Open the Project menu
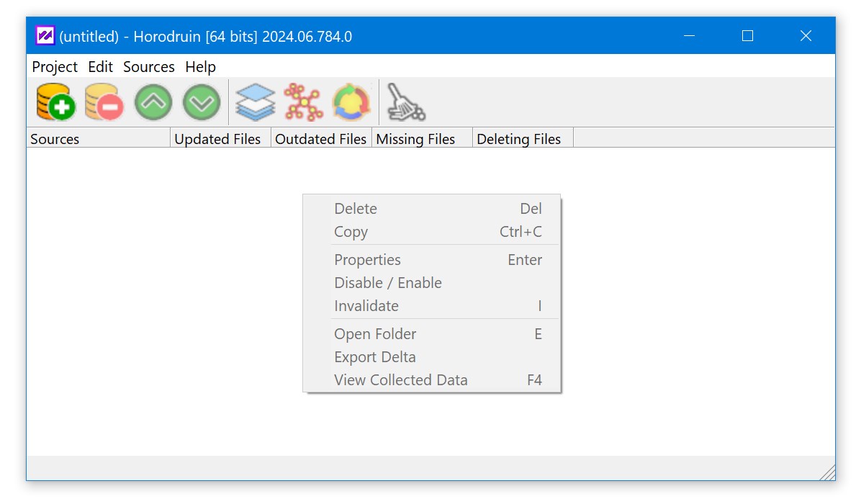Viewport: 856px width, 504px height. click(55, 67)
